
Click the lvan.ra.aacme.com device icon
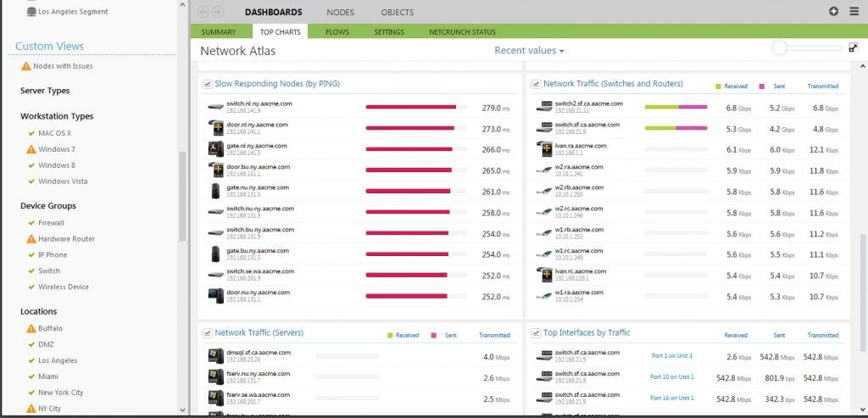click(544, 149)
